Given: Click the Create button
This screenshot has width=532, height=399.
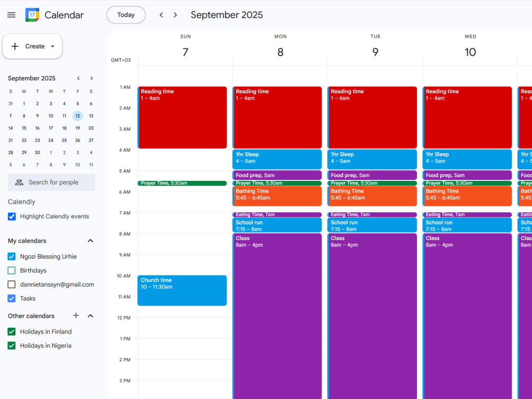Looking at the screenshot, I should (x=32, y=46).
